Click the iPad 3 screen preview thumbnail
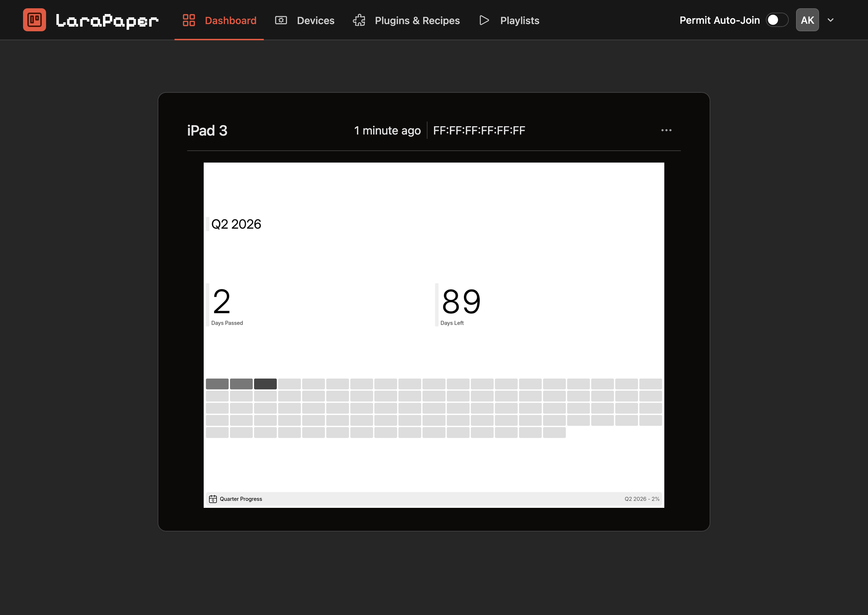868x615 pixels. [433, 335]
